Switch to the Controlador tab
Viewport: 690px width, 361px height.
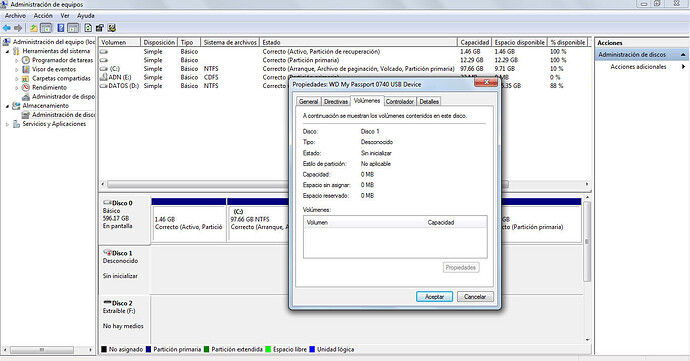[400, 101]
